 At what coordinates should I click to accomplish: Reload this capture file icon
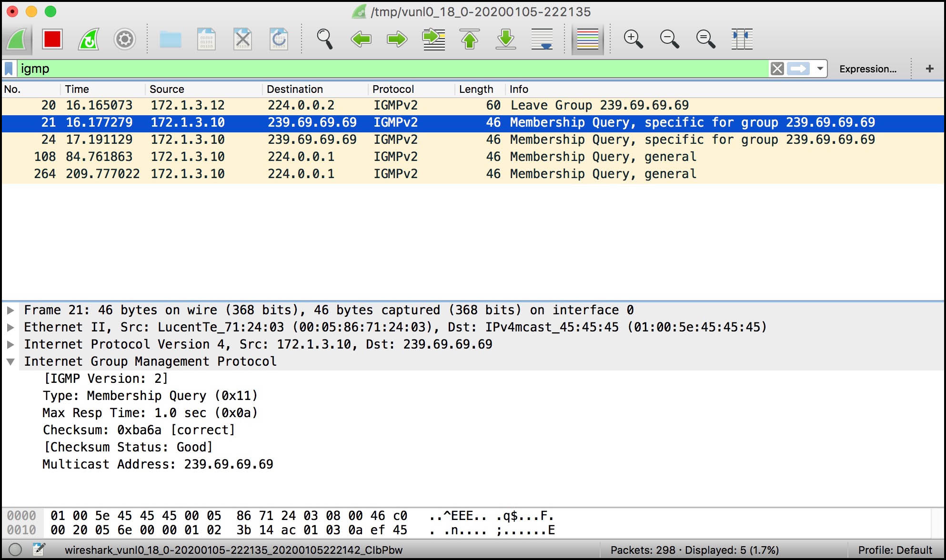(279, 39)
